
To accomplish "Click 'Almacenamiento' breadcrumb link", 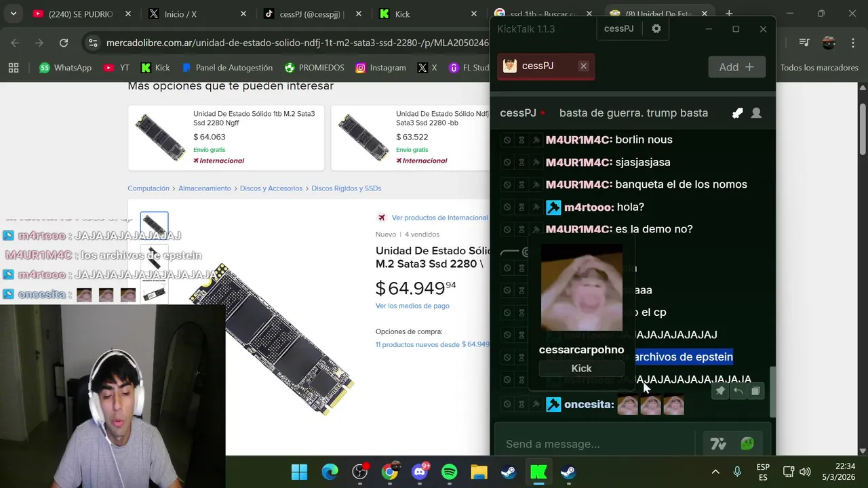I will [x=205, y=188].
